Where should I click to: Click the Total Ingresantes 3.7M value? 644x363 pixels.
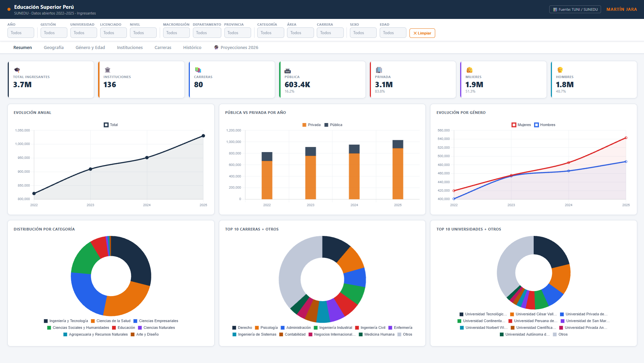coord(22,84)
